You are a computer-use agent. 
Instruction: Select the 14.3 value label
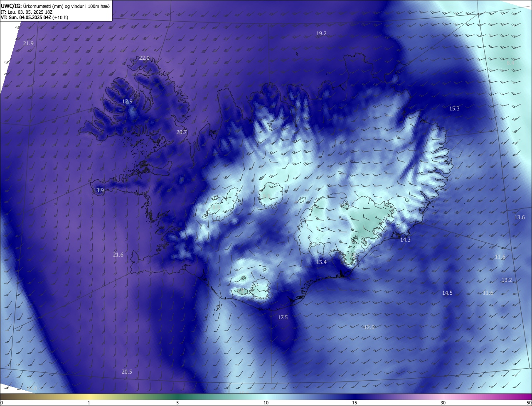[405, 240]
